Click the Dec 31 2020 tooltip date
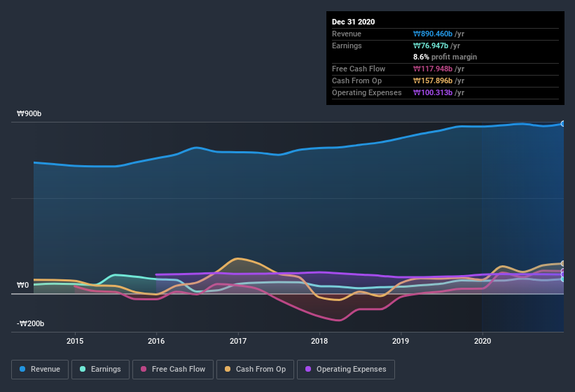 (x=353, y=22)
